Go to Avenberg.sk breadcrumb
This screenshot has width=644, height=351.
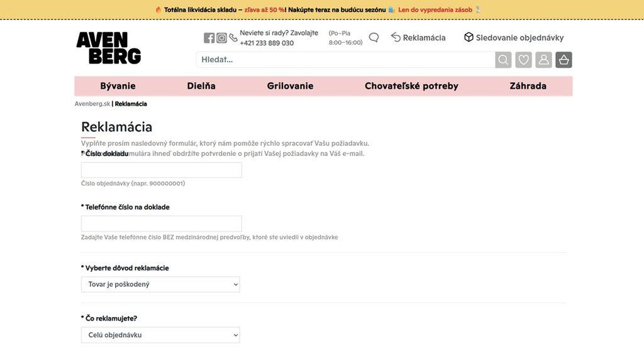click(x=92, y=104)
